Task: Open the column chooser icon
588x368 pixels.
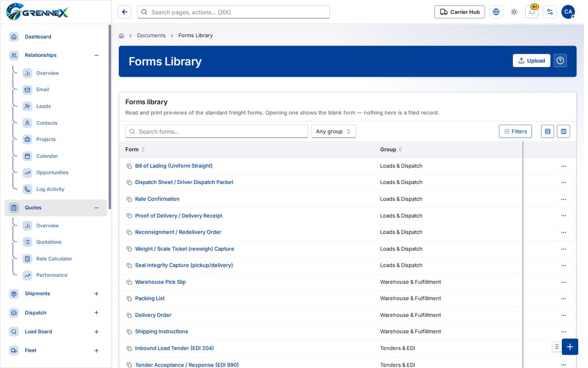Action: pos(564,132)
